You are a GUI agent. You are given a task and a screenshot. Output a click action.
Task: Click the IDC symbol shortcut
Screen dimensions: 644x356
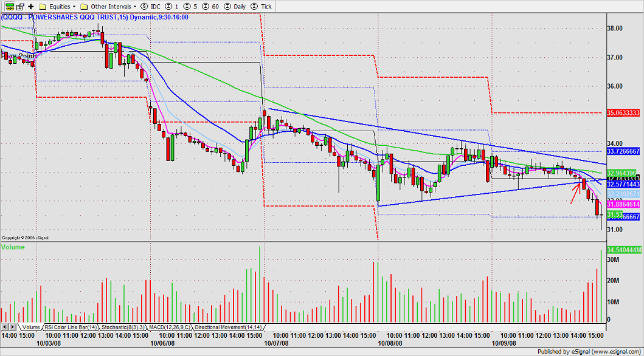151,7
